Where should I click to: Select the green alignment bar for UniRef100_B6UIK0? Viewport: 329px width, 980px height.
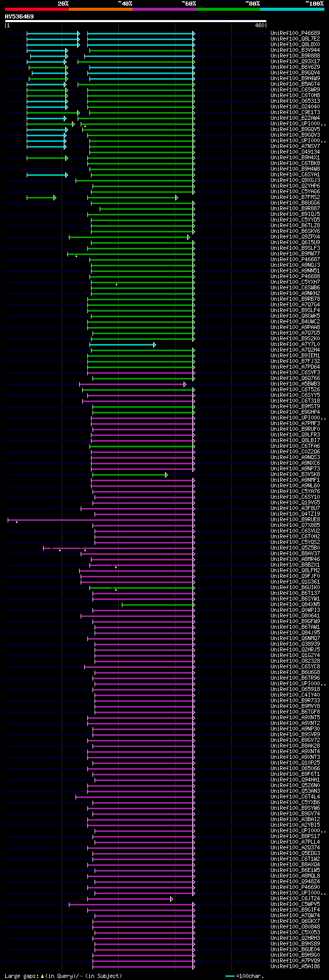142,588
